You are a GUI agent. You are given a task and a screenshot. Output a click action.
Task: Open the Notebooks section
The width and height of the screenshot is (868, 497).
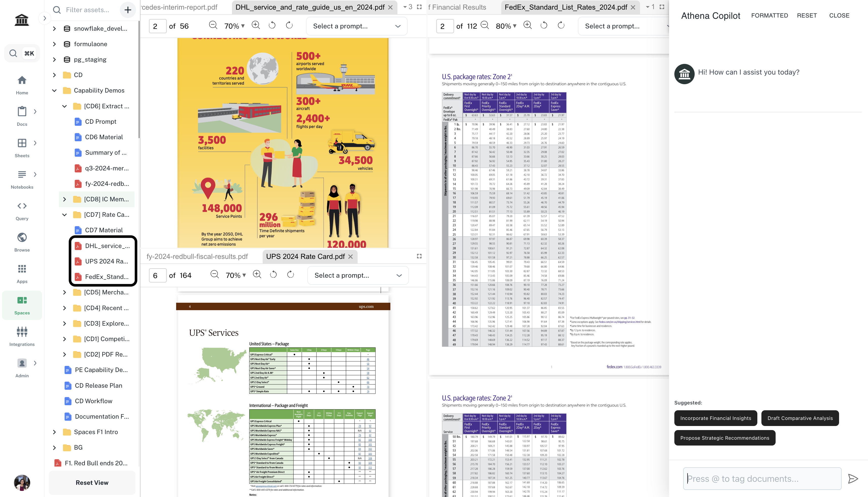[x=22, y=179]
